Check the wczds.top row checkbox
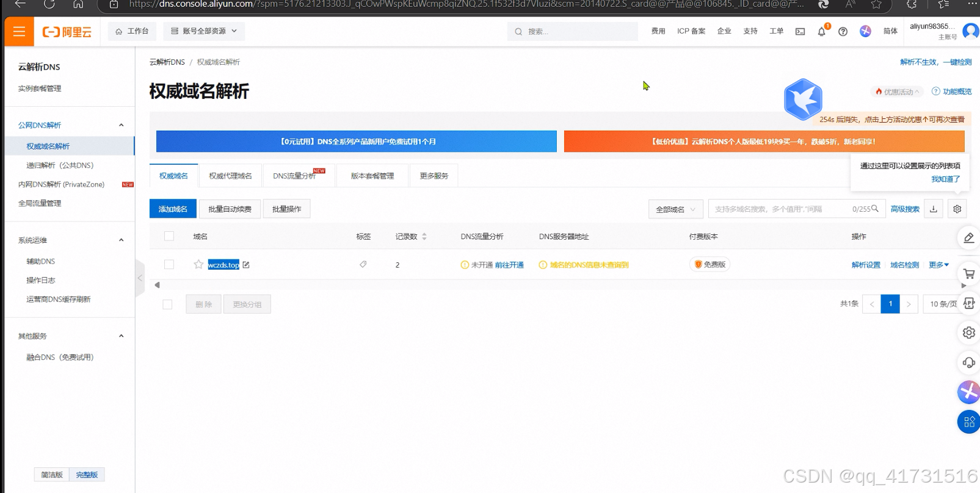This screenshot has height=493, width=980. pyautogui.click(x=169, y=265)
